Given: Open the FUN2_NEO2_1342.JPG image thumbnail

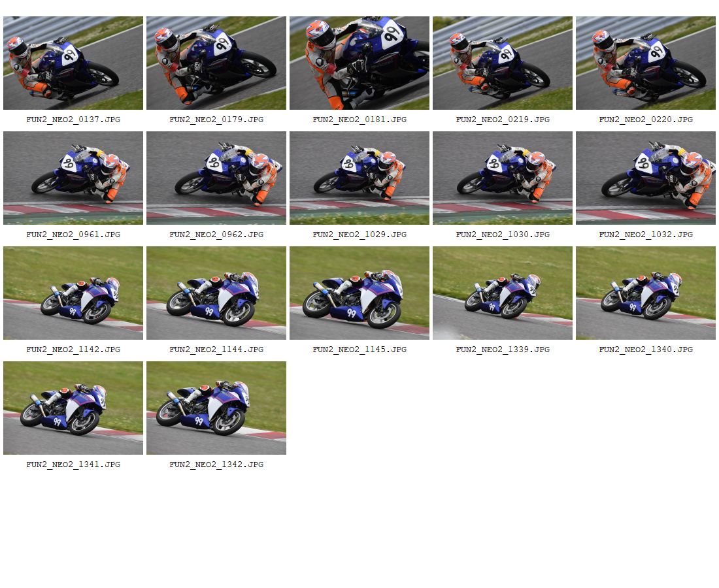Looking at the screenshot, I should coord(216,408).
